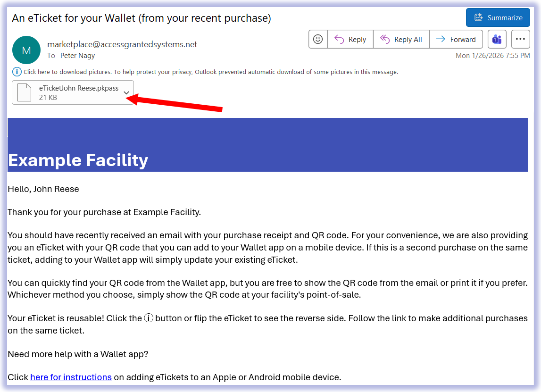Click recipient name Peter Nagy

(77, 56)
